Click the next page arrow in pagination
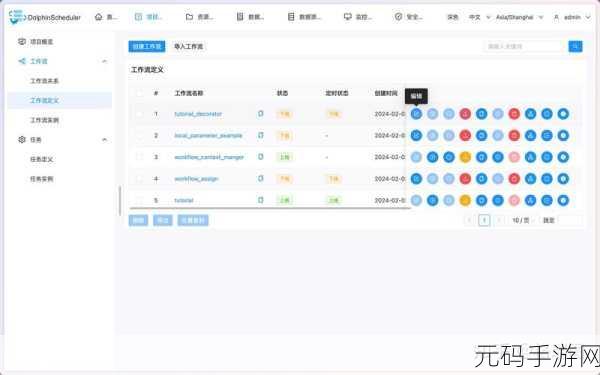This screenshot has width=600, height=375. 499,220
